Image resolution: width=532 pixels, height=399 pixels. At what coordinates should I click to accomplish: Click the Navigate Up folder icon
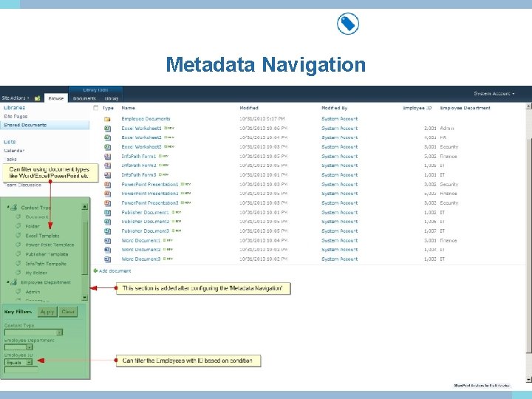click(38, 98)
